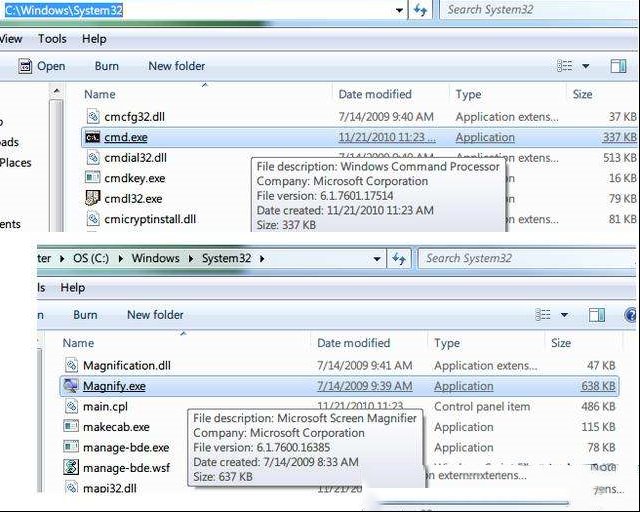
Task: Open address history dropdown in lower window
Action: 377,259
